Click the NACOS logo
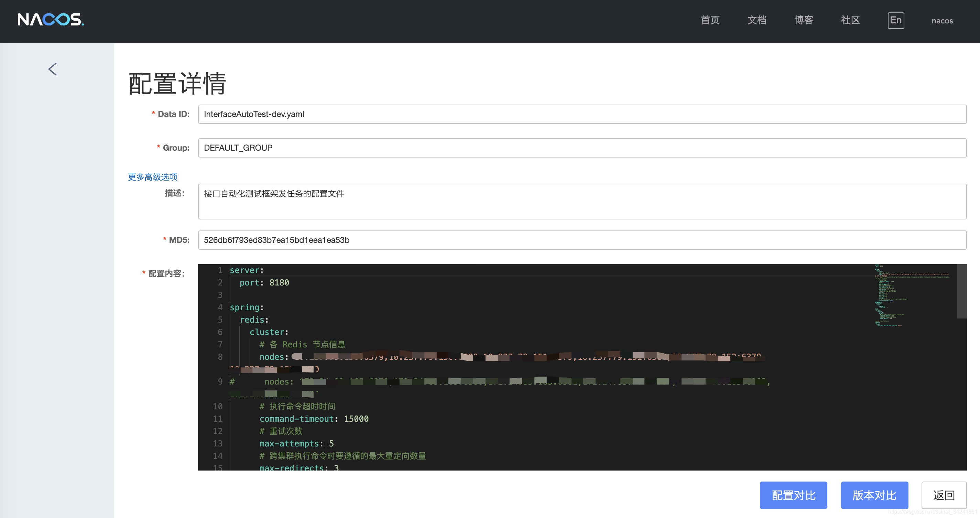Screen dimensions: 980x518 click(51, 20)
